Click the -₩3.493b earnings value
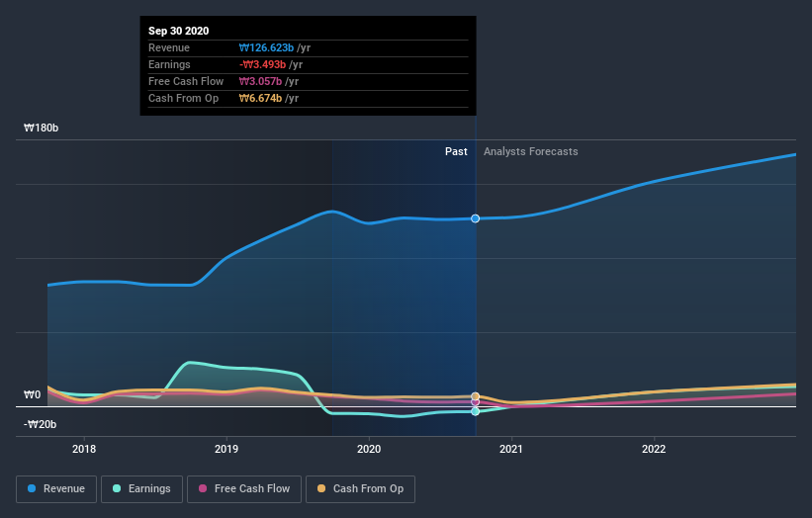 [x=262, y=64]
